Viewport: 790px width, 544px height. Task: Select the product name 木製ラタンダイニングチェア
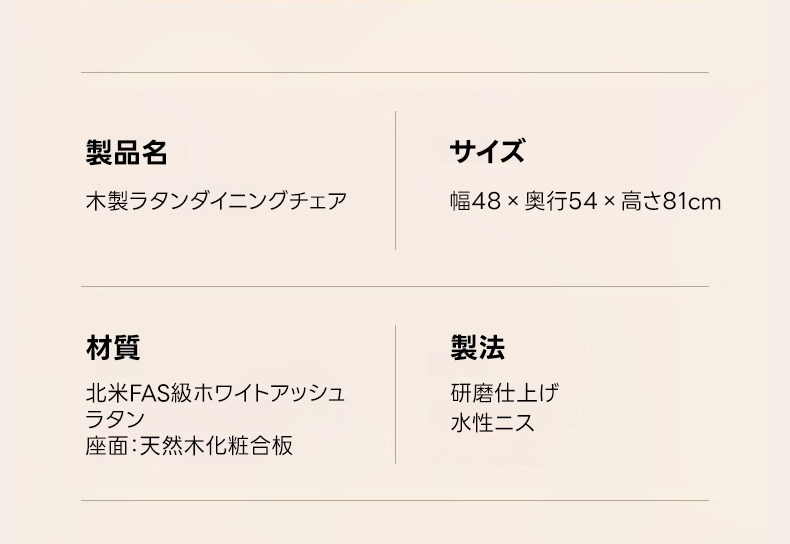216,201
